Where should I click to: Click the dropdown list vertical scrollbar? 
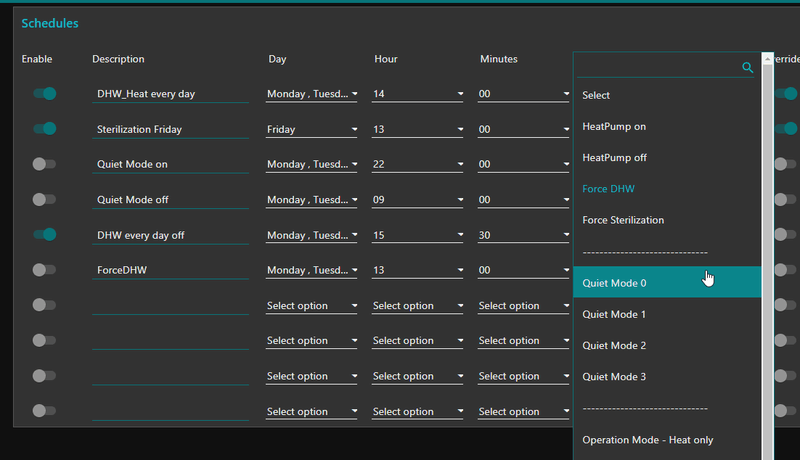coord(767,250)
